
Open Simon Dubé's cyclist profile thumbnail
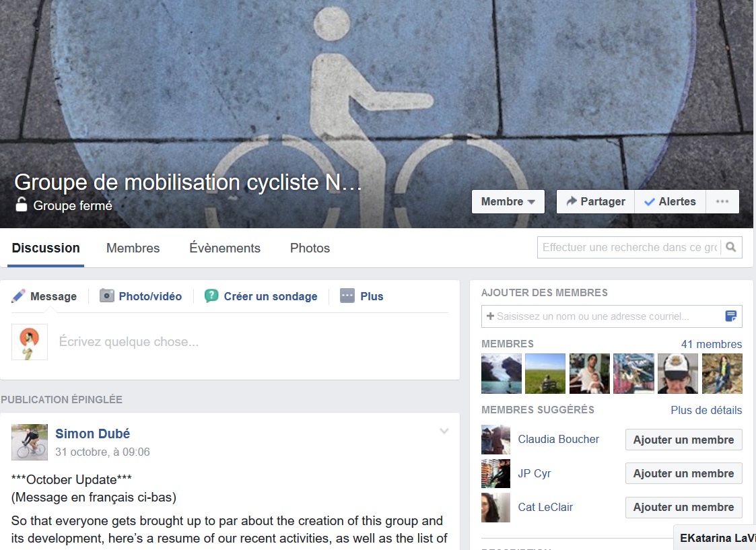pos(30,442)
